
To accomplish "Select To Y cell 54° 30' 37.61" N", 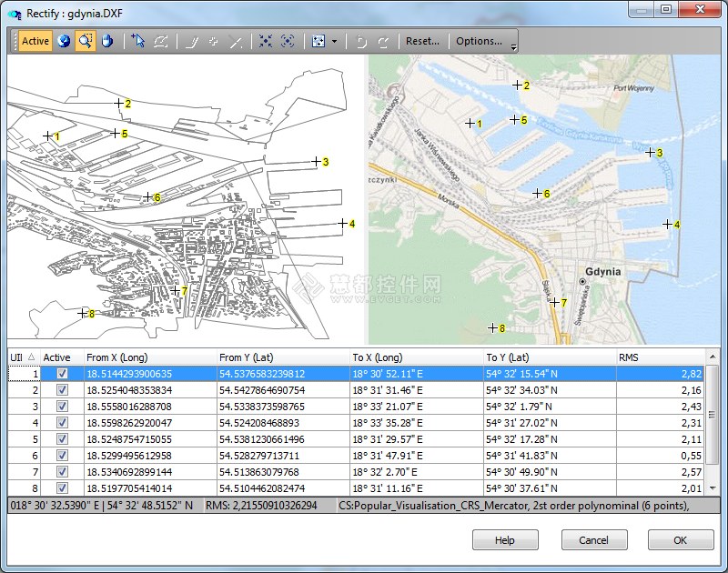I will pos(550,488).
